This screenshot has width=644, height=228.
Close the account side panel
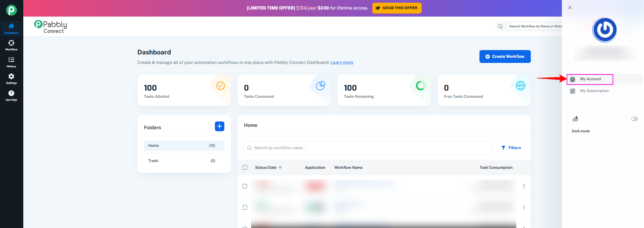570,7
